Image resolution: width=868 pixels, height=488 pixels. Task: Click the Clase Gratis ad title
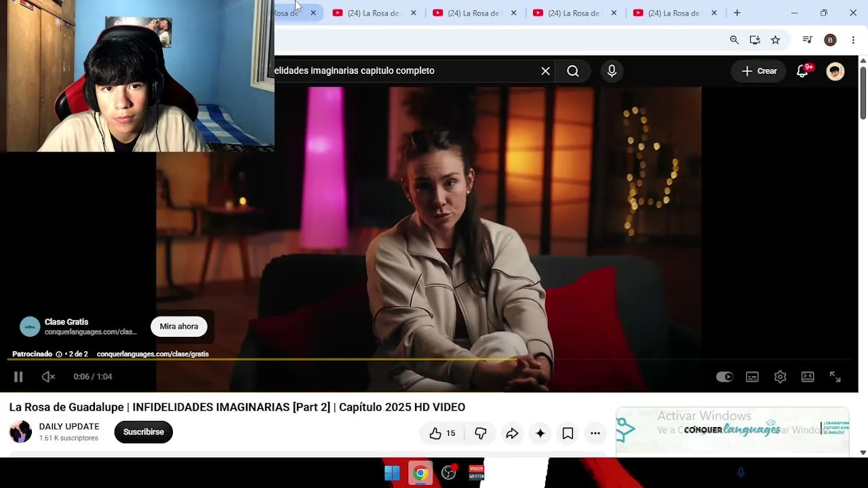pos(66,322)
